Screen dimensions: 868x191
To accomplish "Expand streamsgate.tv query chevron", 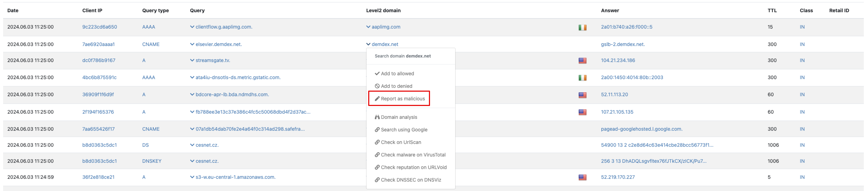I will (192, 60).
